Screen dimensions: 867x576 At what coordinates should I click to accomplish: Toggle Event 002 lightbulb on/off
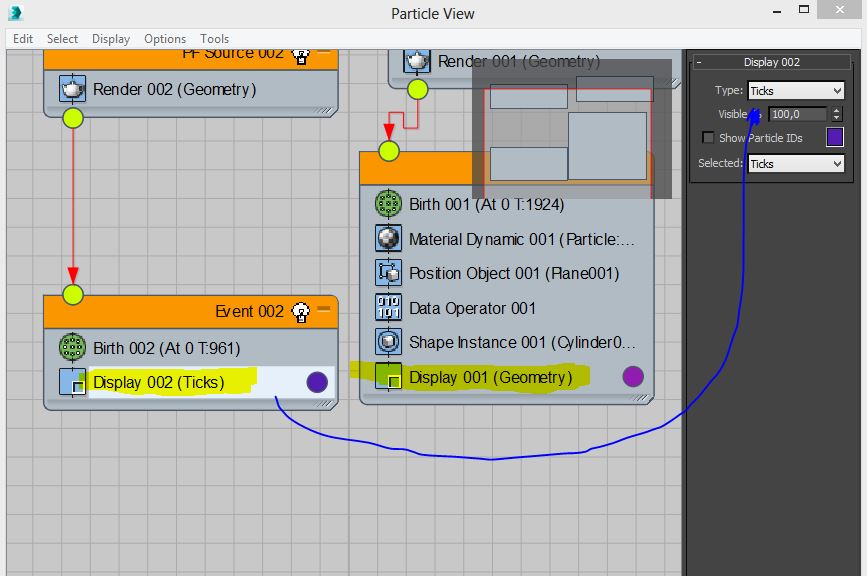click(x=300, y=312)
